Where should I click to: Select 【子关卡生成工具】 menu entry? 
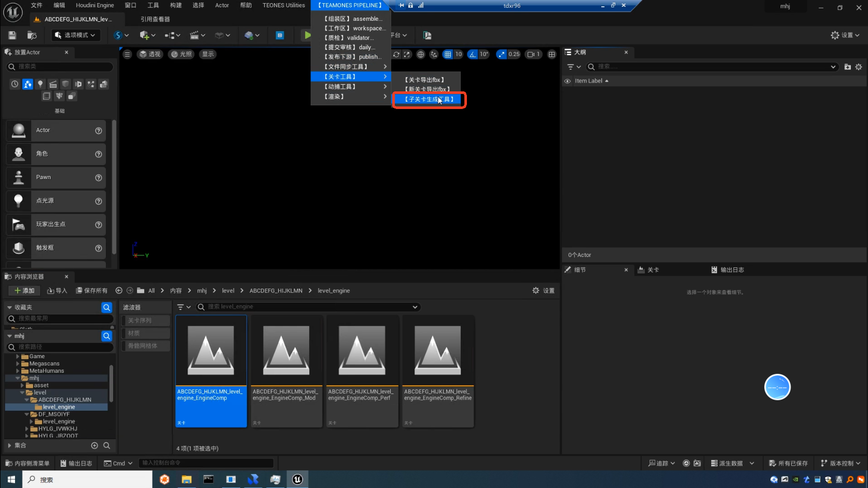tap(429, 99)
